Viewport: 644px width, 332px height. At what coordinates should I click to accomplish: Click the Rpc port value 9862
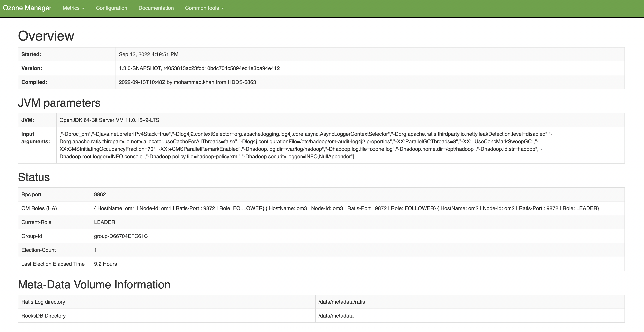(100, 195)
